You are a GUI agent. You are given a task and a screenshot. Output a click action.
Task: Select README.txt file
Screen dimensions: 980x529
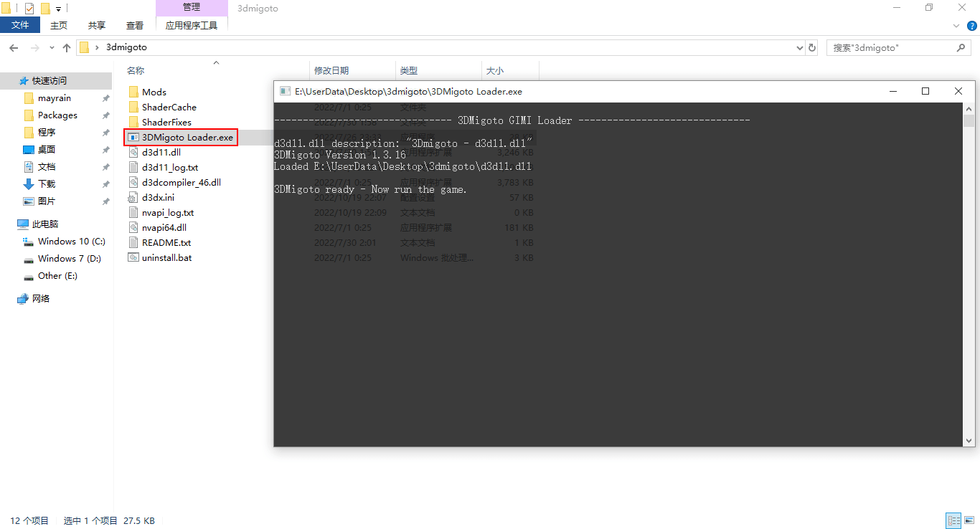click(x=166, y=242)
